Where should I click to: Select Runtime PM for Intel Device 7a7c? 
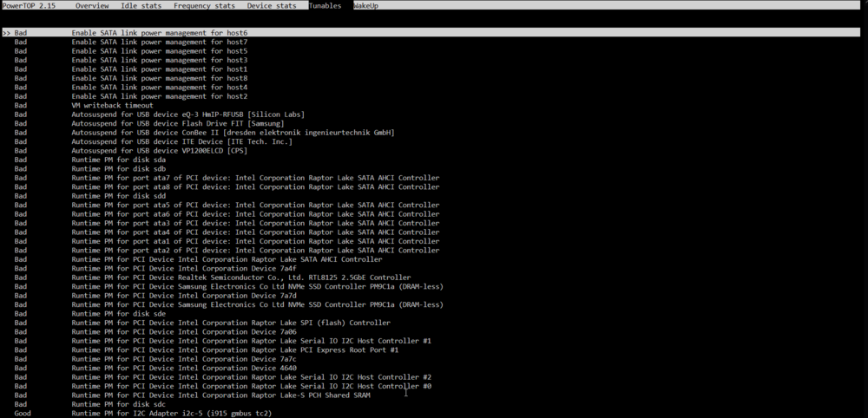point(155,359)
